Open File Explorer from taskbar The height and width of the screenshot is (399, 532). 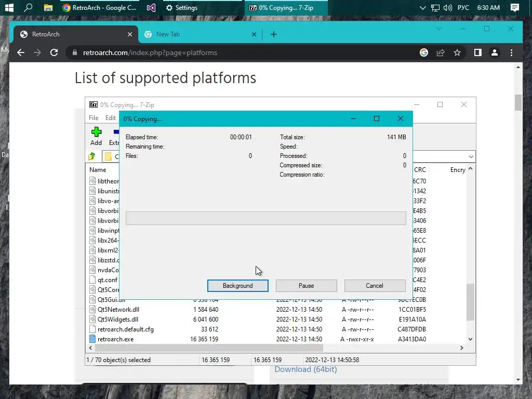tap(48, 7)
